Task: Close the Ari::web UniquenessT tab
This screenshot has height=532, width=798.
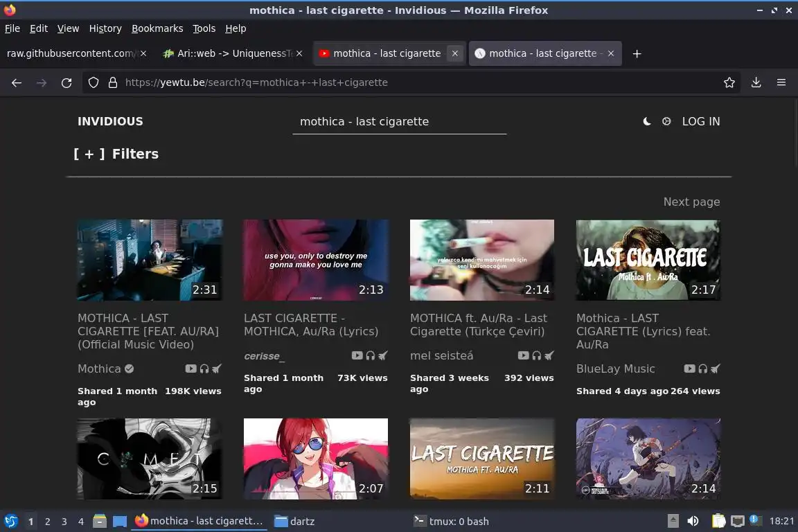Action: (x=299, y=53)
